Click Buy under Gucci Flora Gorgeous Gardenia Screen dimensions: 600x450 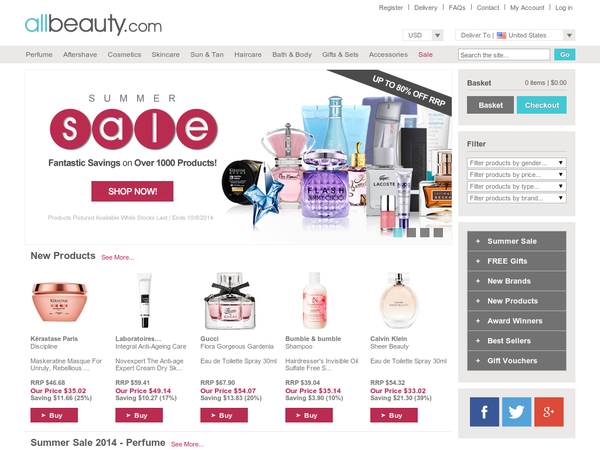(x=224, y=415)
